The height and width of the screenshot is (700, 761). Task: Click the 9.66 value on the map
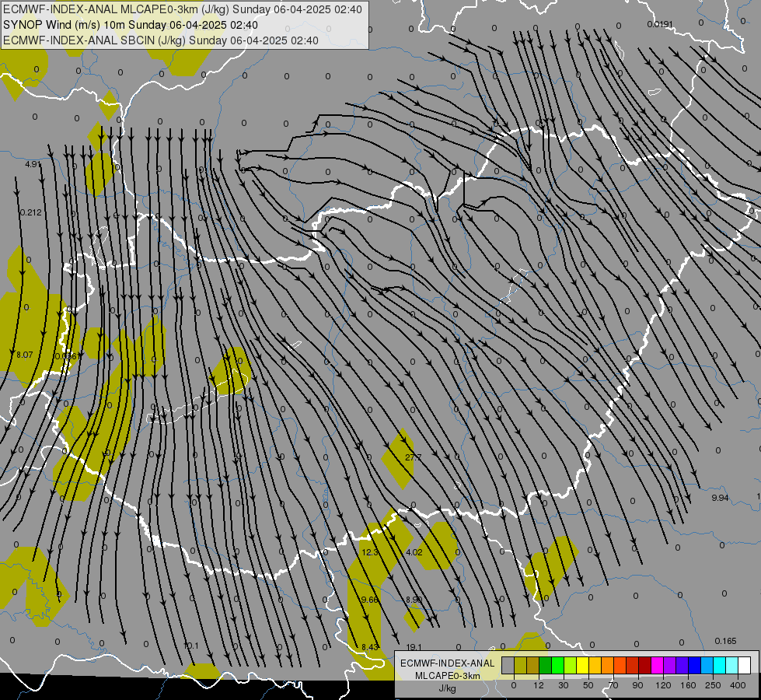pos(370,600)
